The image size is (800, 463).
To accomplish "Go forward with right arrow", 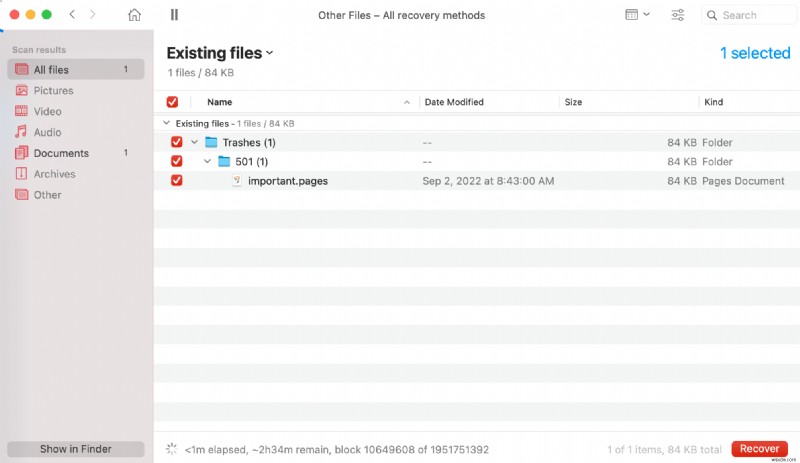I will 93,15.
